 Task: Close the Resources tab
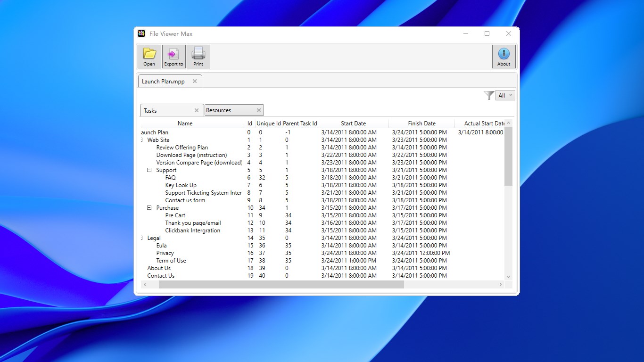pyautogui.click(x=259, y=110)
